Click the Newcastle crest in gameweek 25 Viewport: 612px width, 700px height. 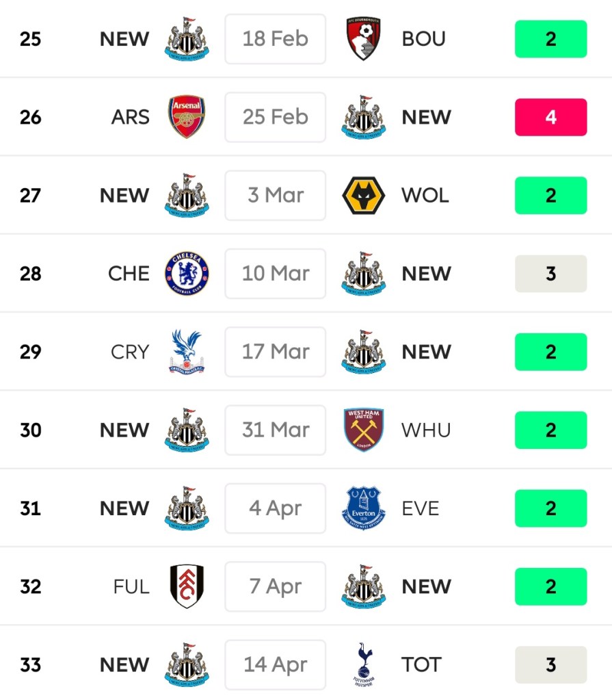pos(187,39)
